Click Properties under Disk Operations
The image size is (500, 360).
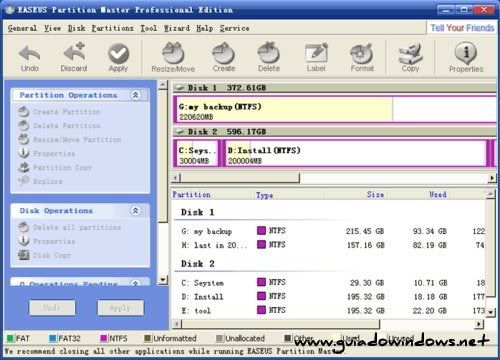pos(47,241)
